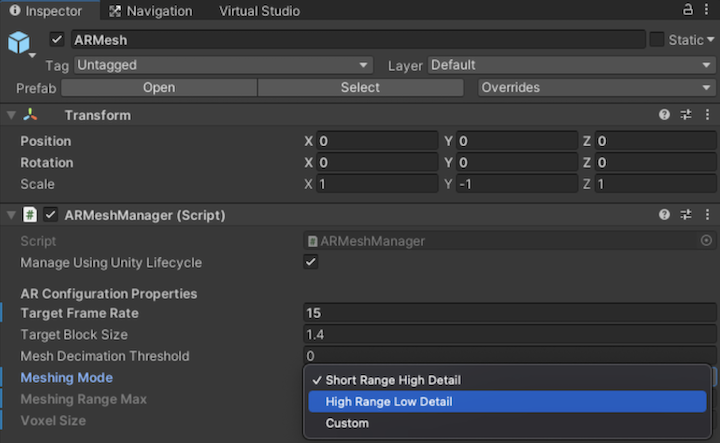Click the Position label
Image resolution: width=720 pixels, height=443 pixels.
coord(46,141)
